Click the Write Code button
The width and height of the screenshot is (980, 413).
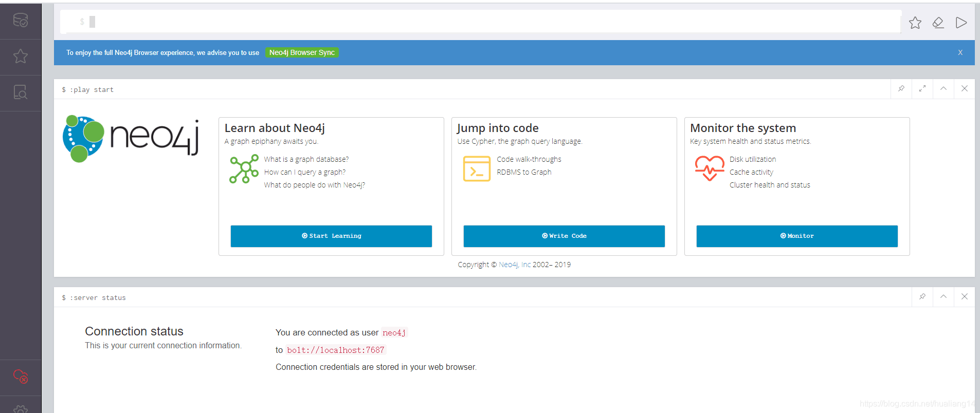coord(564,236)
